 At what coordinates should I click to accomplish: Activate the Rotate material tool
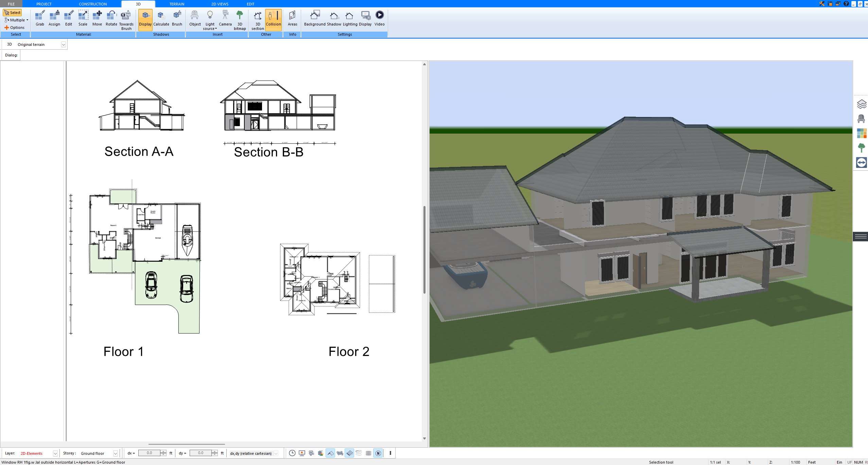[111, 18]
